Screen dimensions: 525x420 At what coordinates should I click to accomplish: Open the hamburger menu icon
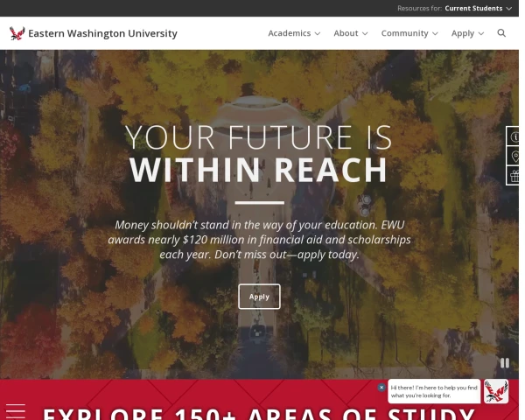pyautogui.click(x=16, y=411)
